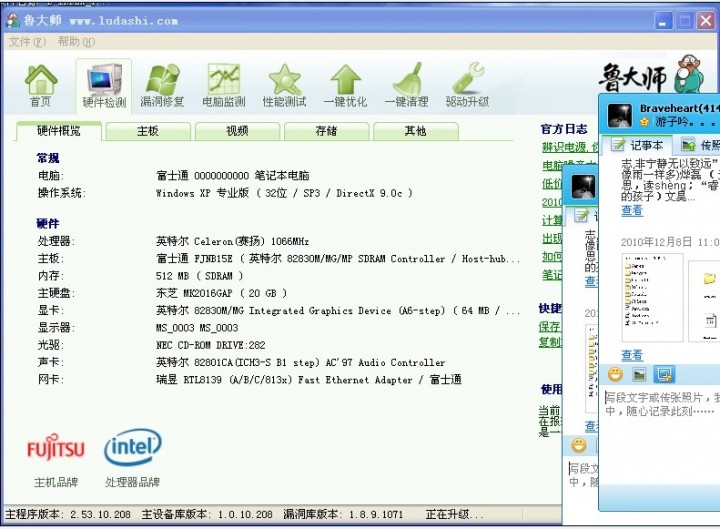Image resolution: width=720 pixels, height=529 pixels.
Task: Open 电脑监测 computer monitoring
Action: click(x=223, y=84)
